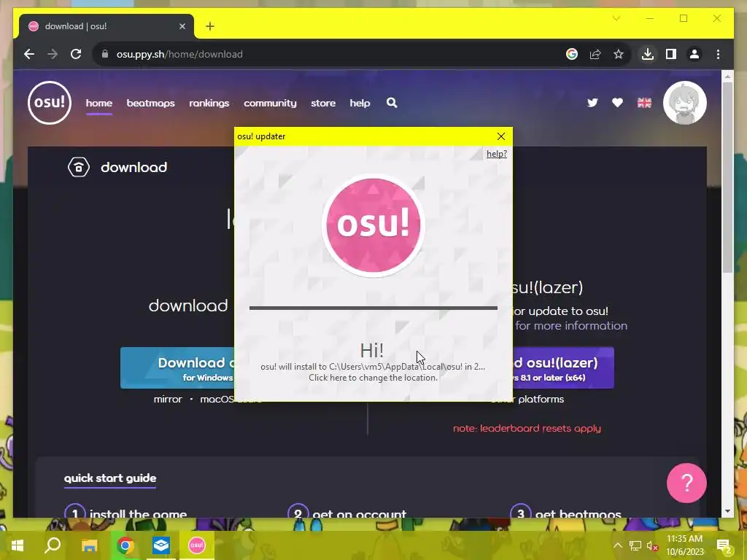This screenshot has width=747, height=560.
Task: Open the user avatar profile menu
Action: pyautogui.click(x=684, y=103)
